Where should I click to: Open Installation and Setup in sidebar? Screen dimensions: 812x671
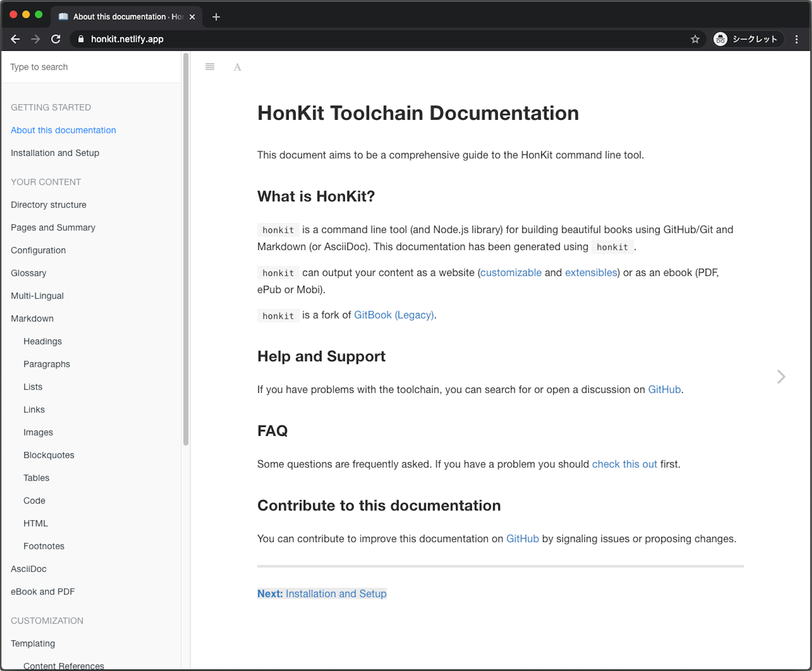pyautogui.click(x=55, y=153)
